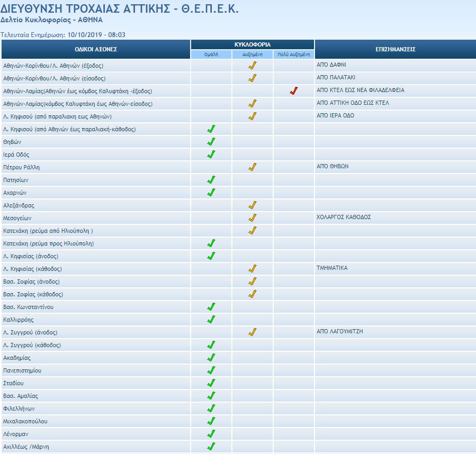Click the yellow checkmark for Λ. Συγγρού (άνοδος)

(x=253, y=332)
